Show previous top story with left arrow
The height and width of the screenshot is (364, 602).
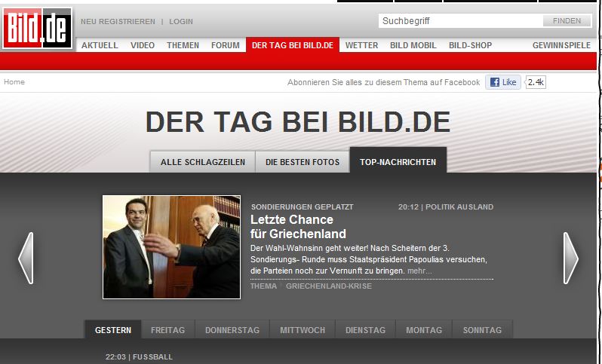(x=26, y=258)
